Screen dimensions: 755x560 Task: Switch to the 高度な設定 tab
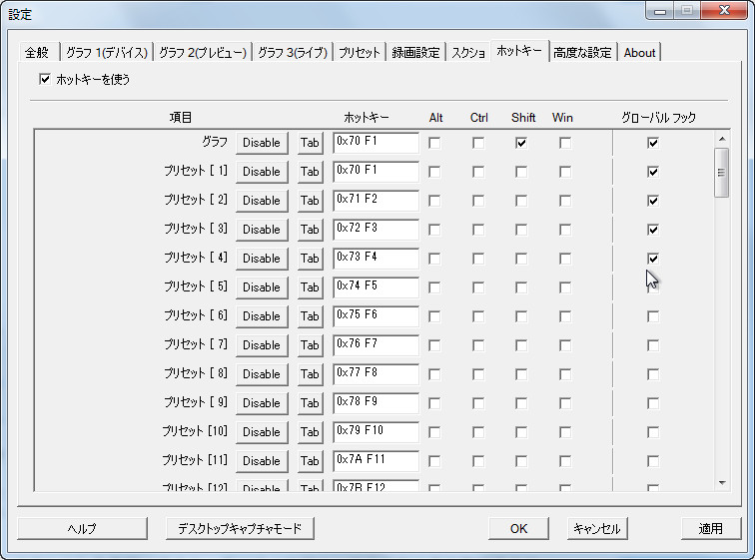tap(582, 53)
